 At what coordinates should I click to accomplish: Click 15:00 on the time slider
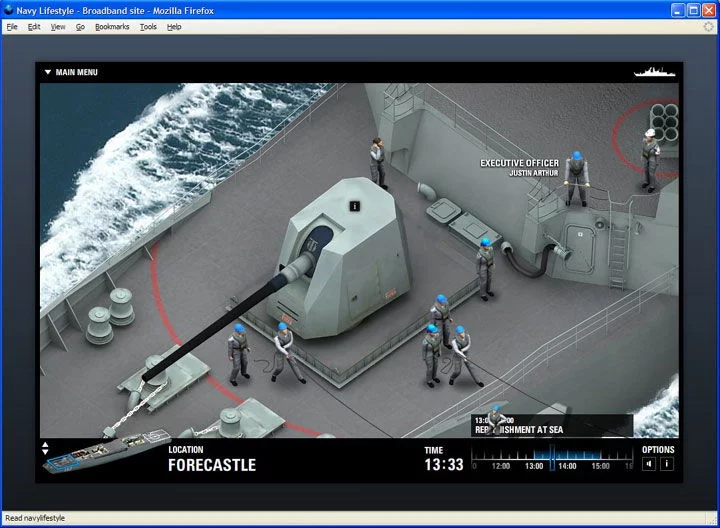601,466
